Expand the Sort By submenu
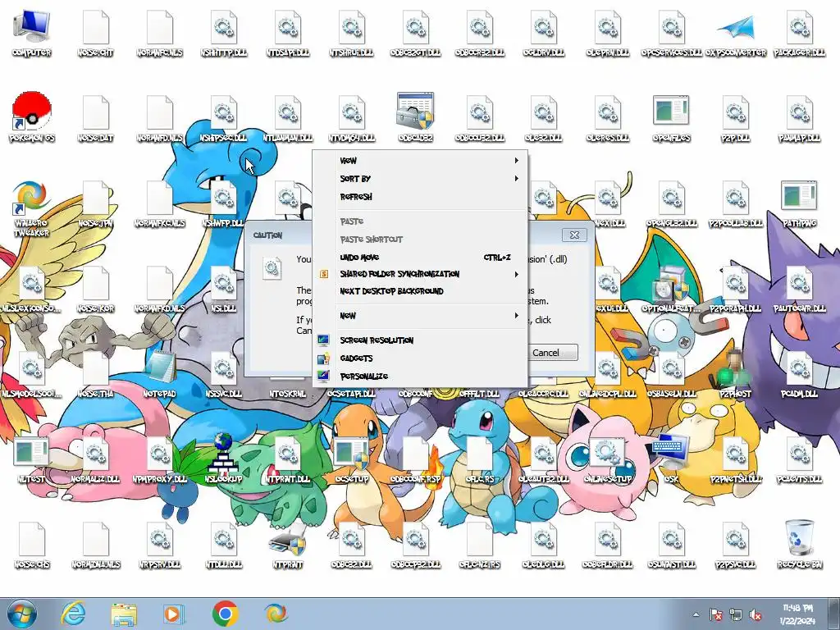The width and height of the screenshot is (840, 630). tap(420, 178)
